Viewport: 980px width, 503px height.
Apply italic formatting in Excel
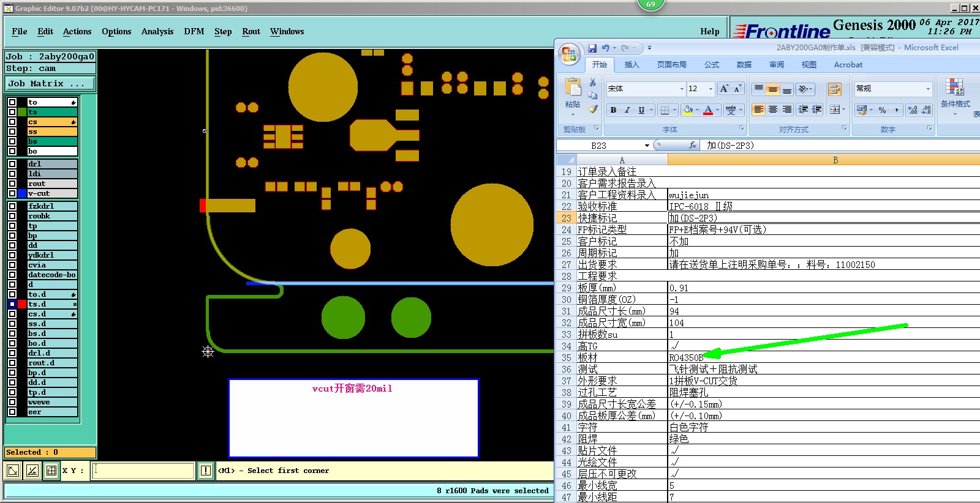click(x=627, y=110)
